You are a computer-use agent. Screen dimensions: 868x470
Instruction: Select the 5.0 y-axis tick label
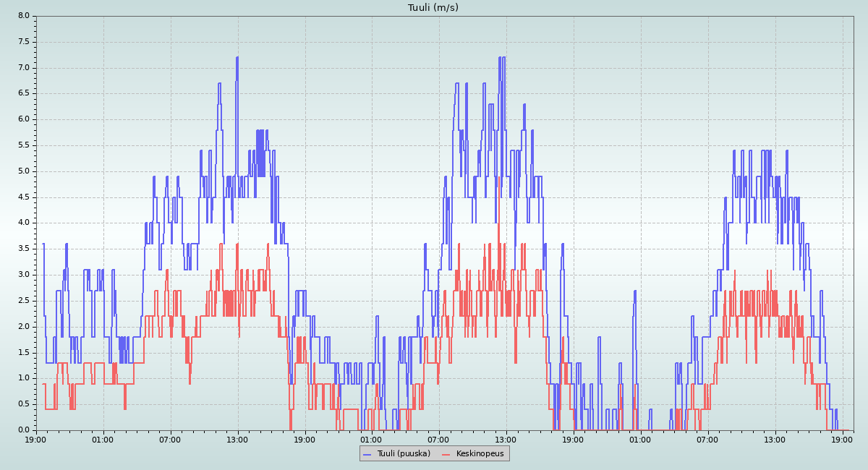coord(23,171)
